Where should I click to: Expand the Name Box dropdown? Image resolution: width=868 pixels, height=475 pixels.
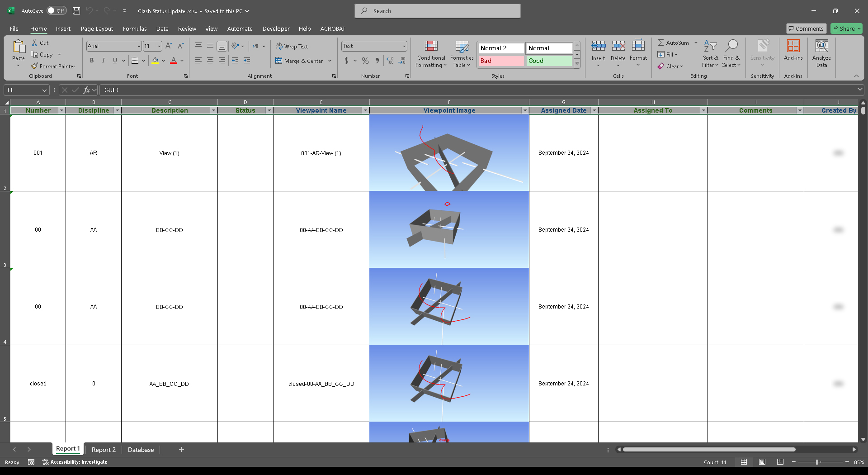[44, 90]
